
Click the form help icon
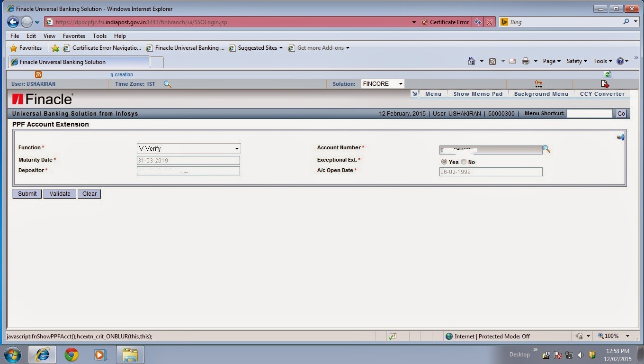coord(620,137)
